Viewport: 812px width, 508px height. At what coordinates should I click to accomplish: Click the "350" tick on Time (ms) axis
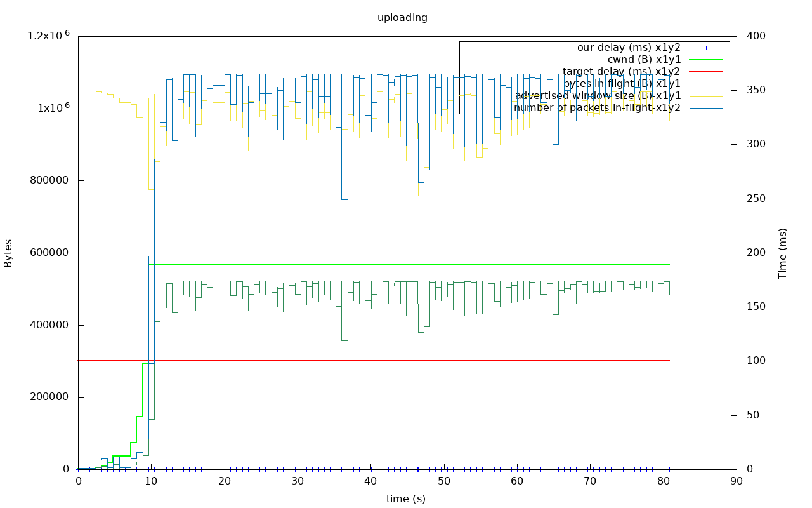pos(757,90)
